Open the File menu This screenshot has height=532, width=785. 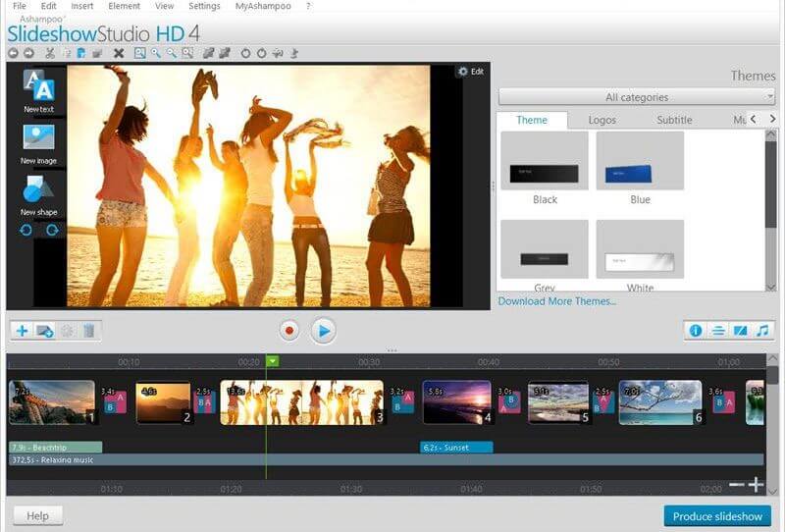[20, 6]
